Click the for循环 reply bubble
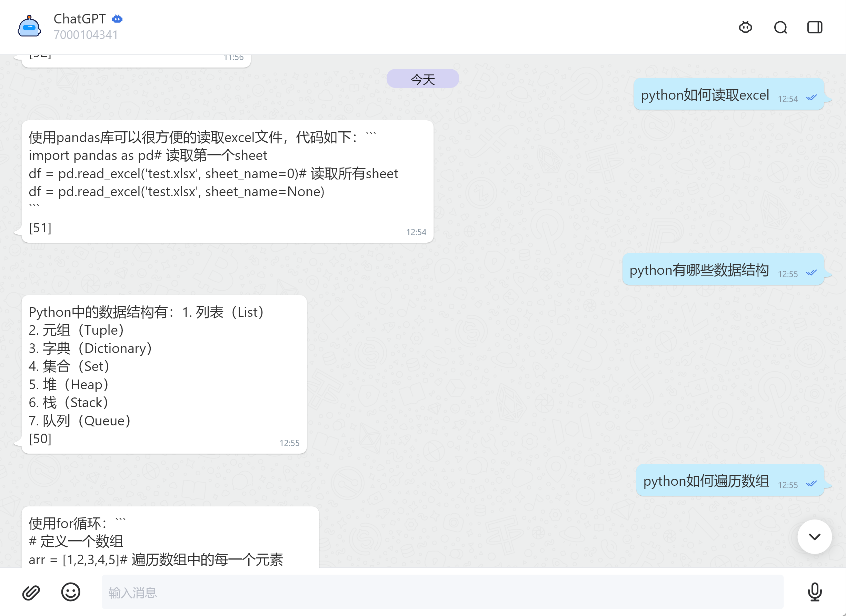The height and width of the screenshot is (616, 846). [170, 540]
